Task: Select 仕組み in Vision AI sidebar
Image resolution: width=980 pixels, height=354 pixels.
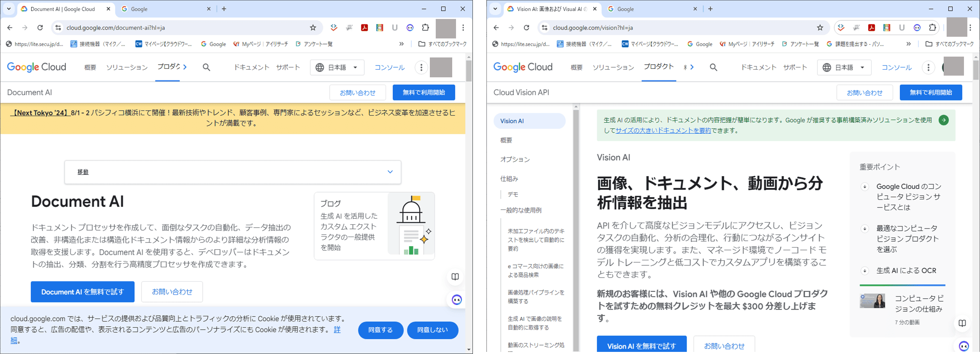Action: [509, 179]
